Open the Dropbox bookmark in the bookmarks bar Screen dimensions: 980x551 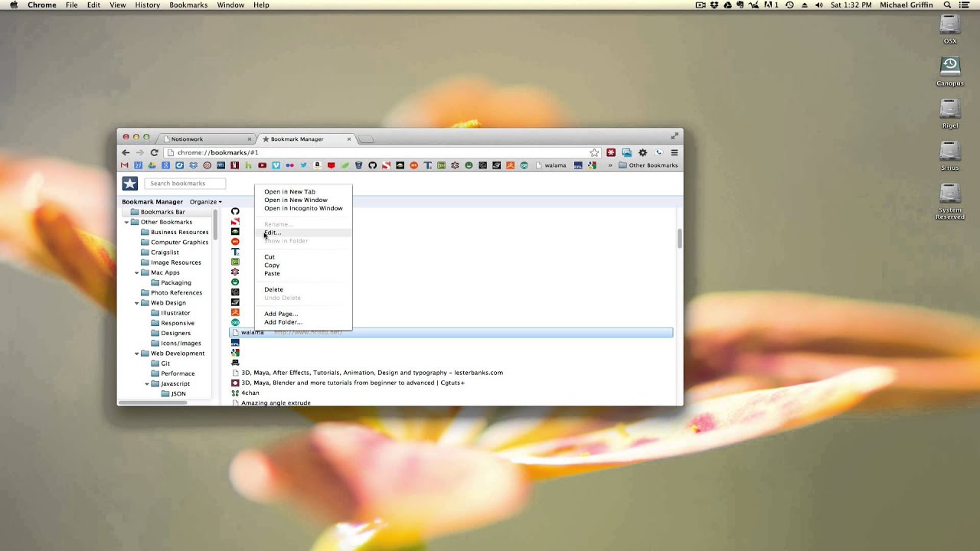click(x=194, y=165)
